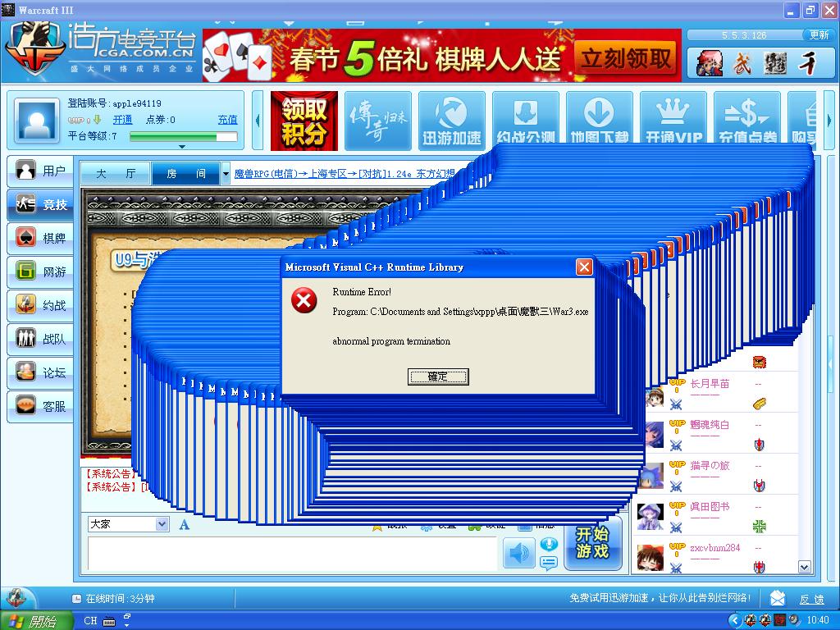Close the Visual C++ Runtime Library dialog
This screenshot has width=840, height=630.
coord(584,267)
